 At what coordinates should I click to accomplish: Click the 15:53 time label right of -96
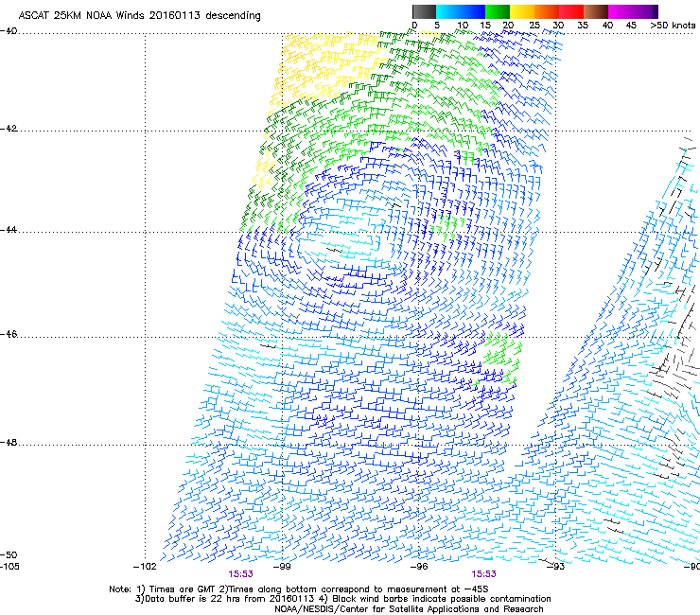point(483,574)
